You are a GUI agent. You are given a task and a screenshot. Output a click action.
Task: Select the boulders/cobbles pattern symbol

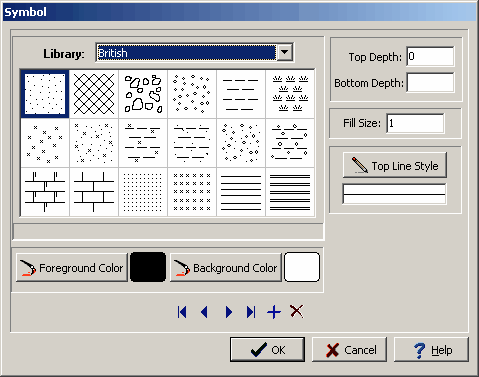pos(143,94)
